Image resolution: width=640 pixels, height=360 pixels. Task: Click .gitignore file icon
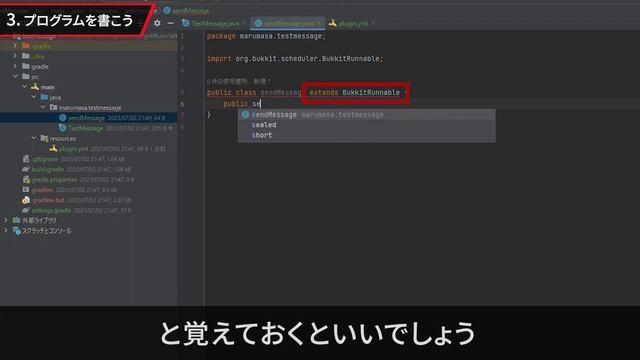26,159
